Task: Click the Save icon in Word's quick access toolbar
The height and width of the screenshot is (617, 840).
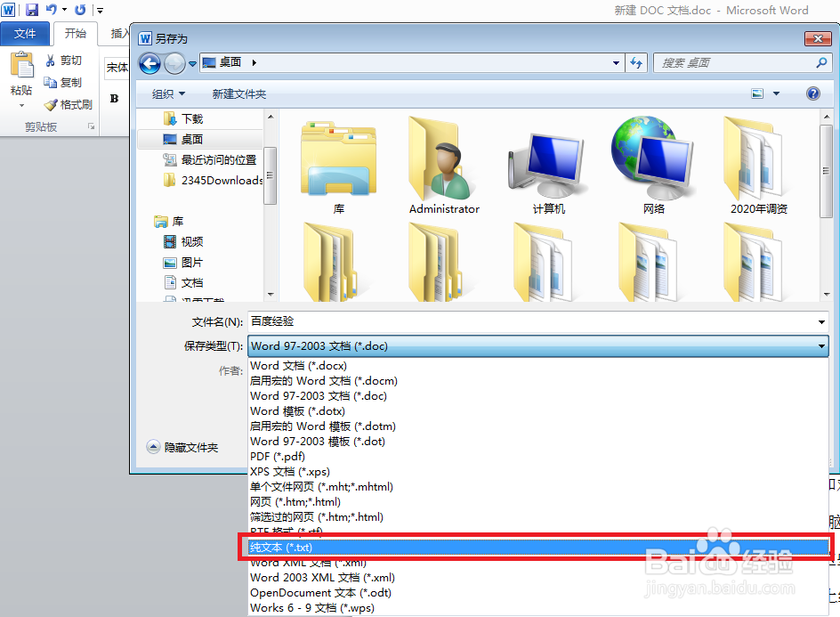Action: [x=32, y=10]
